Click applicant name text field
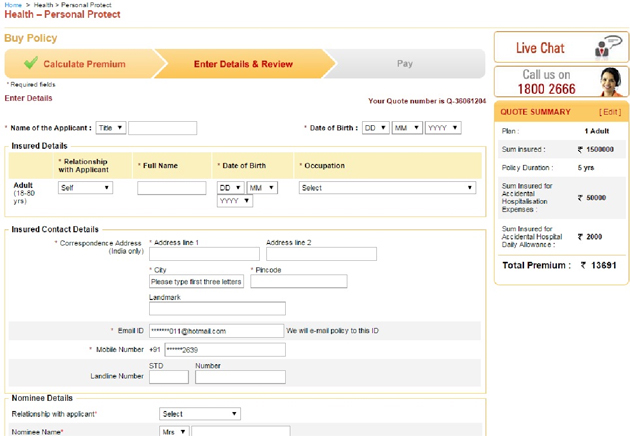The width and height of the screenshot is (630, 436). tap(163, 128)
